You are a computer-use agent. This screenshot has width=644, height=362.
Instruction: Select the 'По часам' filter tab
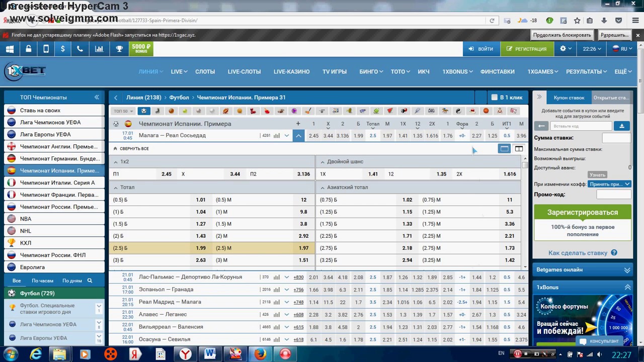pyautogui.click(x=42, y=281)
